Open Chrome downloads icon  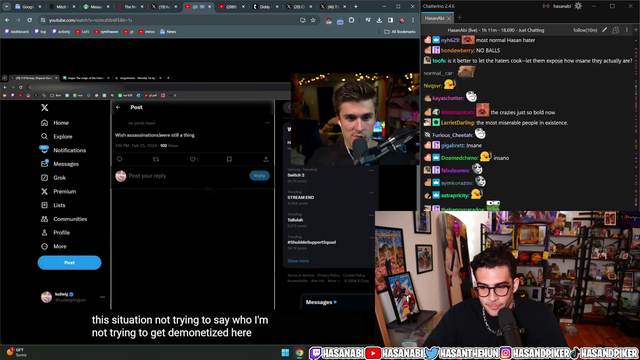click(379, 20)
